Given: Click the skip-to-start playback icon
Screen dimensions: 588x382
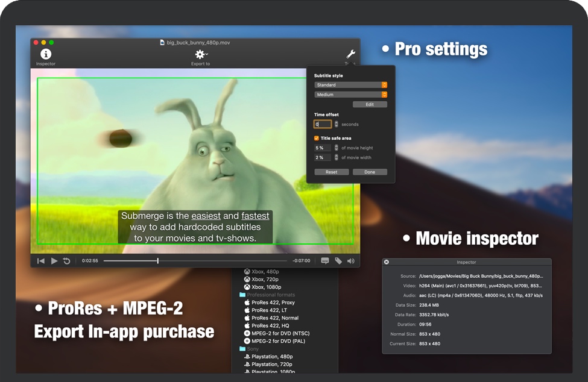Looking at the screenshot, I should (x=40, y=260).
